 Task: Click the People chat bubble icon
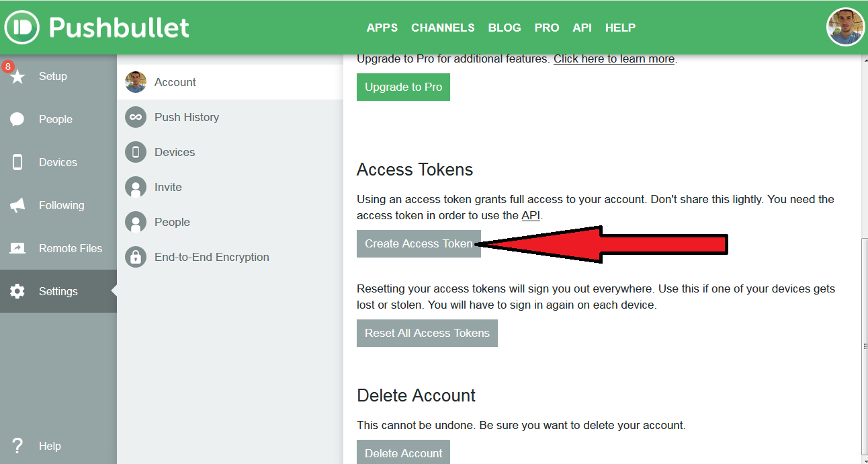coord(17,120)
